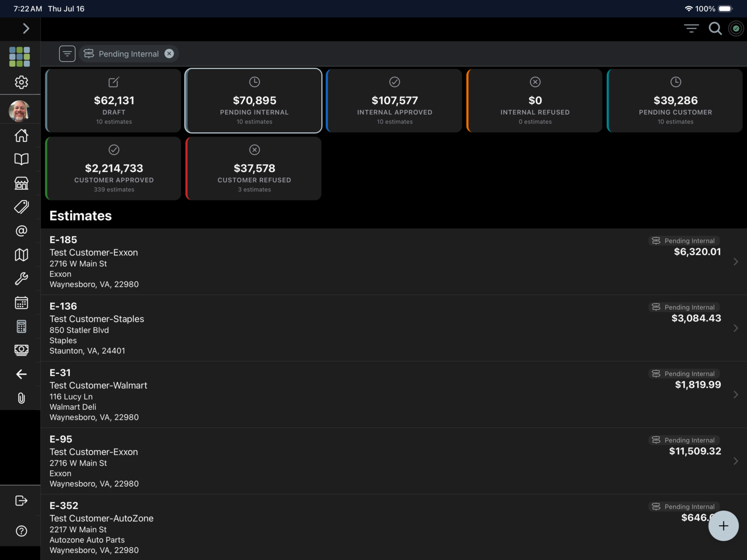
Task: Open estimate E-136 Test Customer-Staples
Action: pyautogui.click(x=394, y=328)
